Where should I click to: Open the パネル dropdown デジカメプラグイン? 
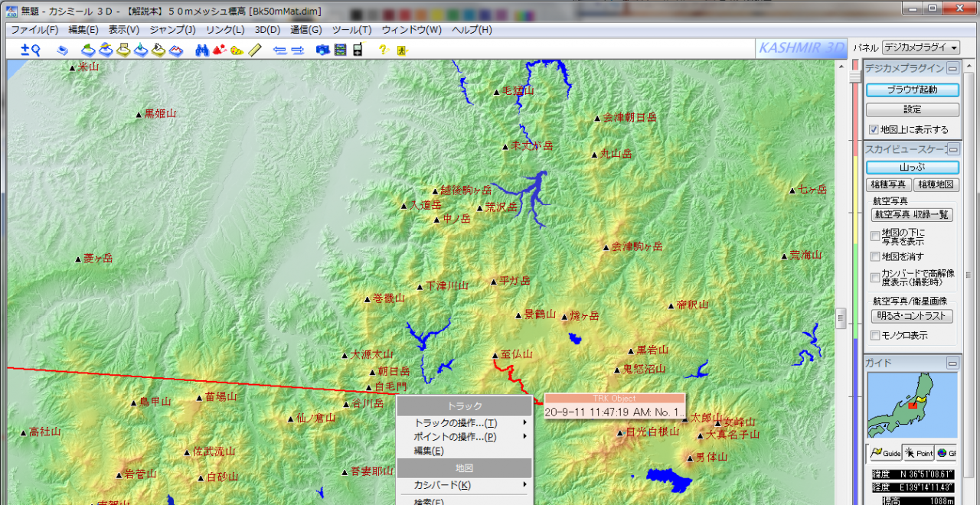click(x=921, y=47)
